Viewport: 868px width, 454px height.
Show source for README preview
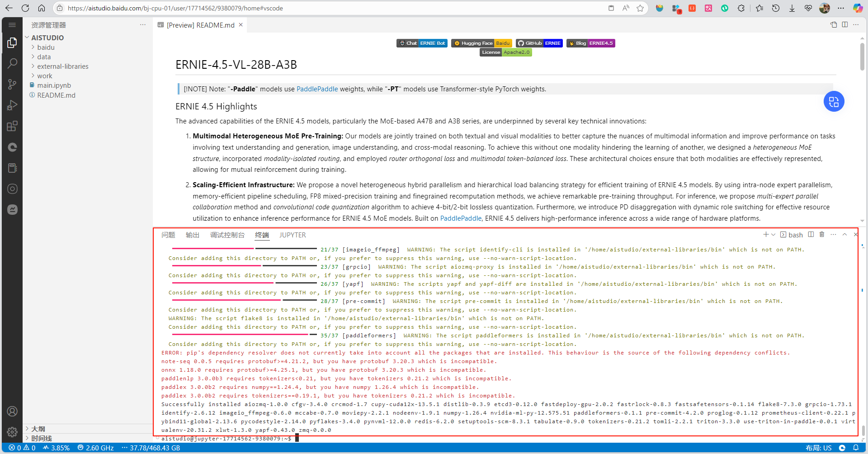pyautogui.click(x=834, y=25)
